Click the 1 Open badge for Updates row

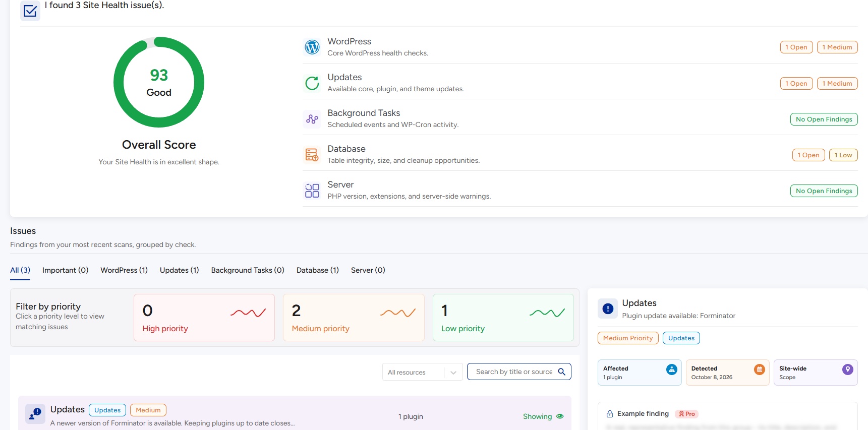click(x=796, y=83)
